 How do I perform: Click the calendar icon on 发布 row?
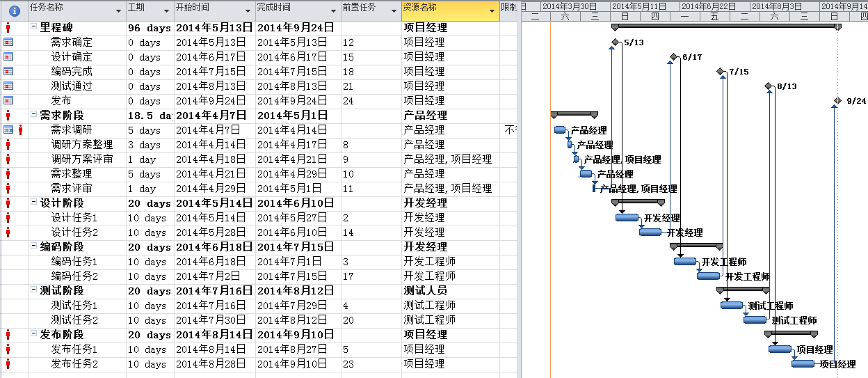click(8, 101)
